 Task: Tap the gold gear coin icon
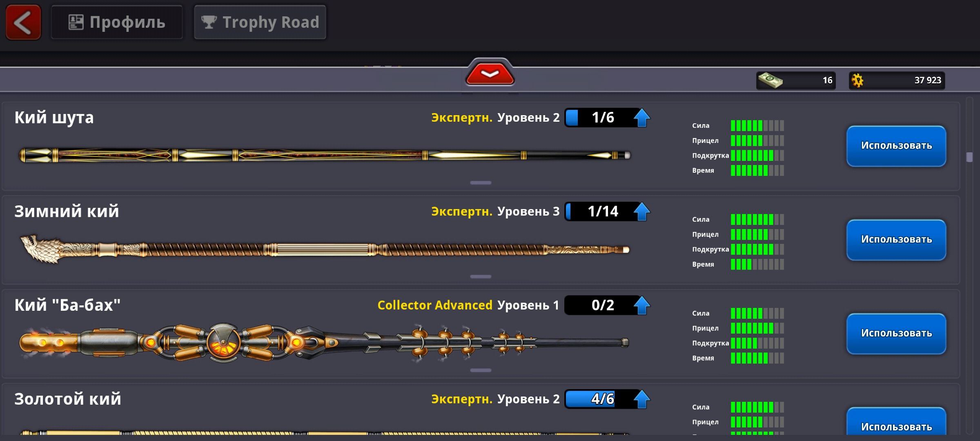[x=857, y=80]
